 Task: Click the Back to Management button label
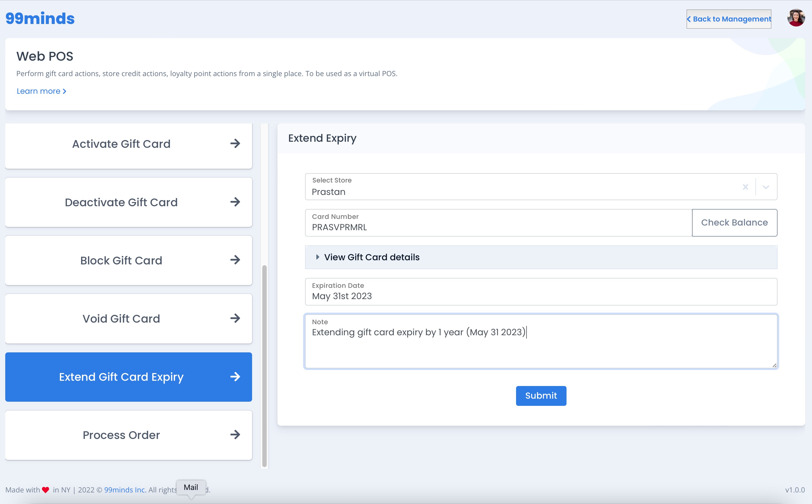pyautogui.click(x=732, y=19)
